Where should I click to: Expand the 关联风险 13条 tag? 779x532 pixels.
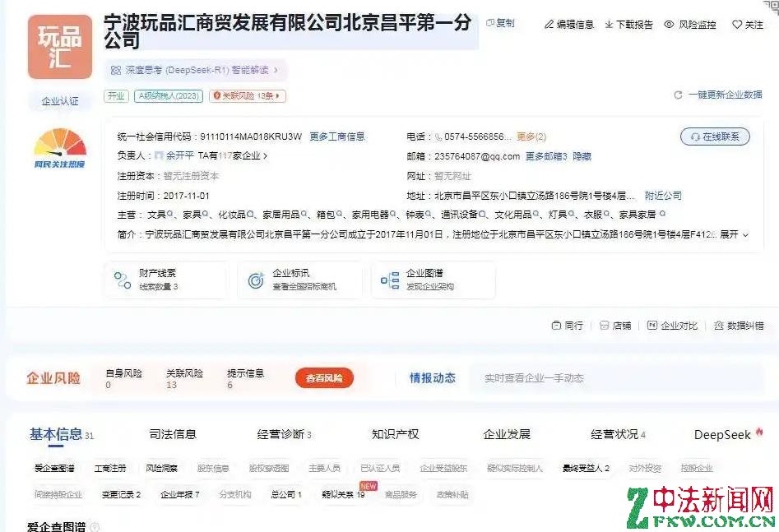248,96
